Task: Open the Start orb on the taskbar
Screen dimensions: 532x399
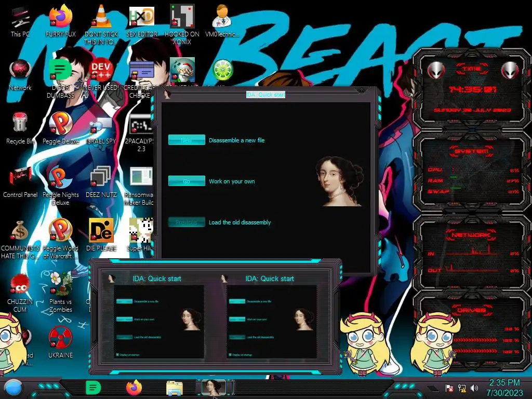Action: [13, 388]
